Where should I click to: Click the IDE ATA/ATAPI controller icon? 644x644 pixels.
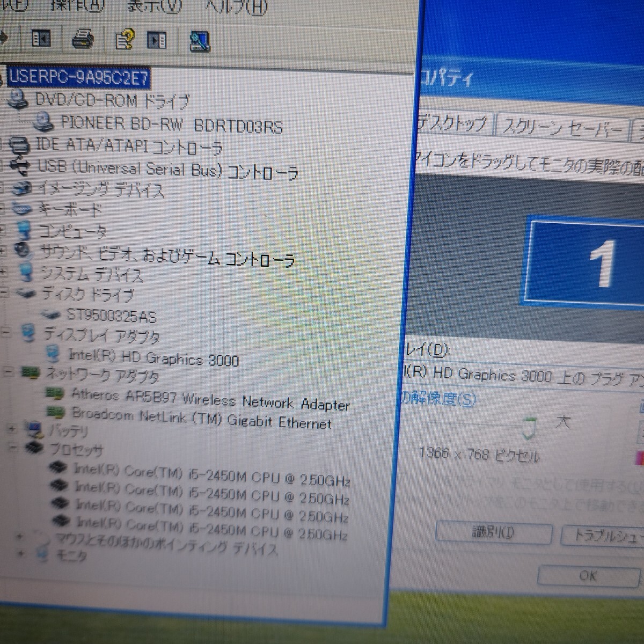pyautogui.click(x=20, y=145)
